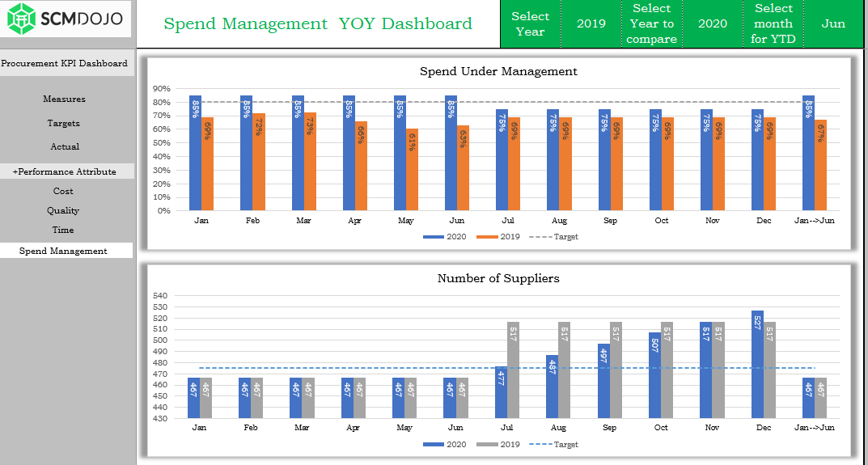Click the December 2020 bar labeled 527
Screen dimensions: 868x465
click(757, 364)
